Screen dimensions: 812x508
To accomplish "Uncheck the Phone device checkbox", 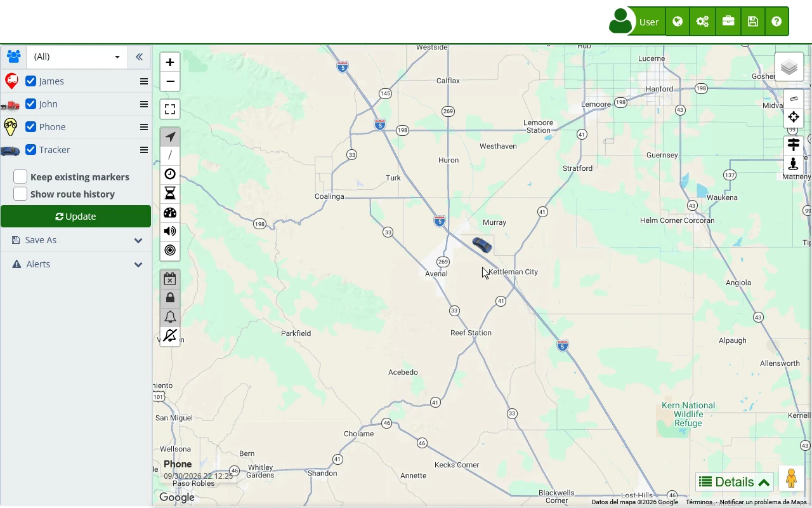I will tap(30, 127).
